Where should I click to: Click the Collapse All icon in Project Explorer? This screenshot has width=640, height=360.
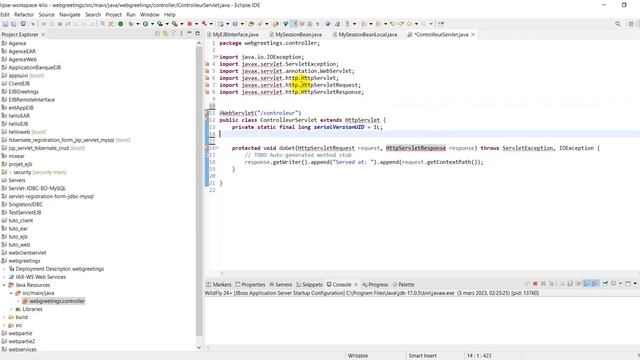coord(157,34)
